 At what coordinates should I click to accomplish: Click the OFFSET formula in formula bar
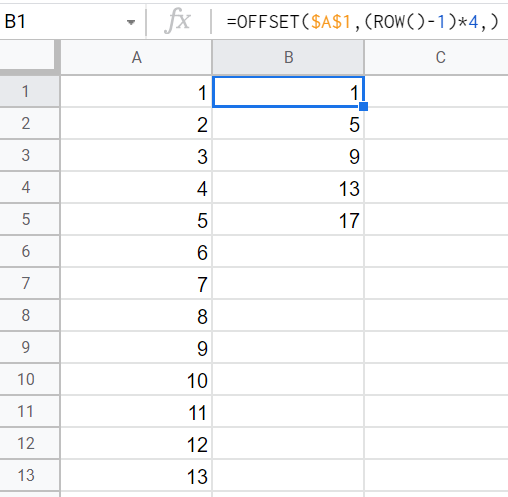(x=362, y=22)
